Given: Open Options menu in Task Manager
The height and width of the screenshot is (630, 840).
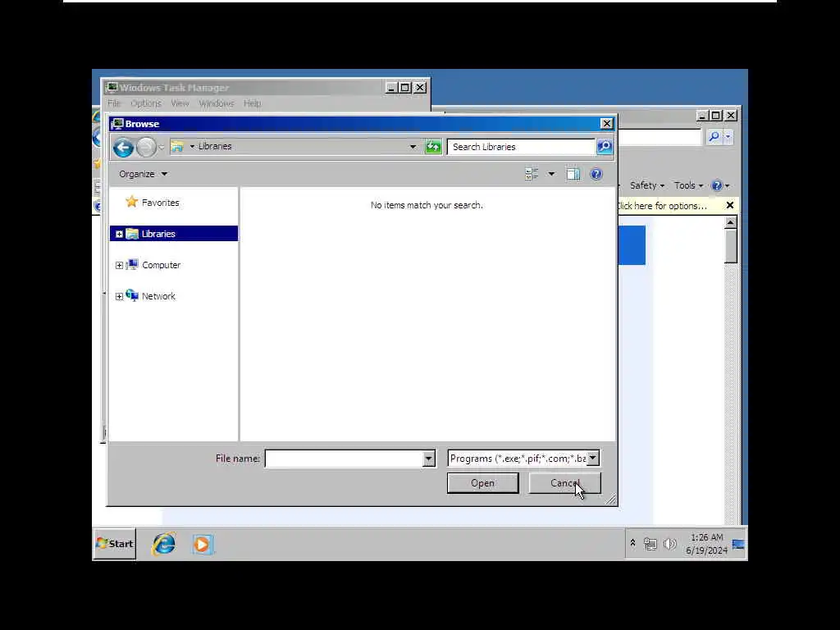Looking at the screenshot, I should (x=146, y=103).
